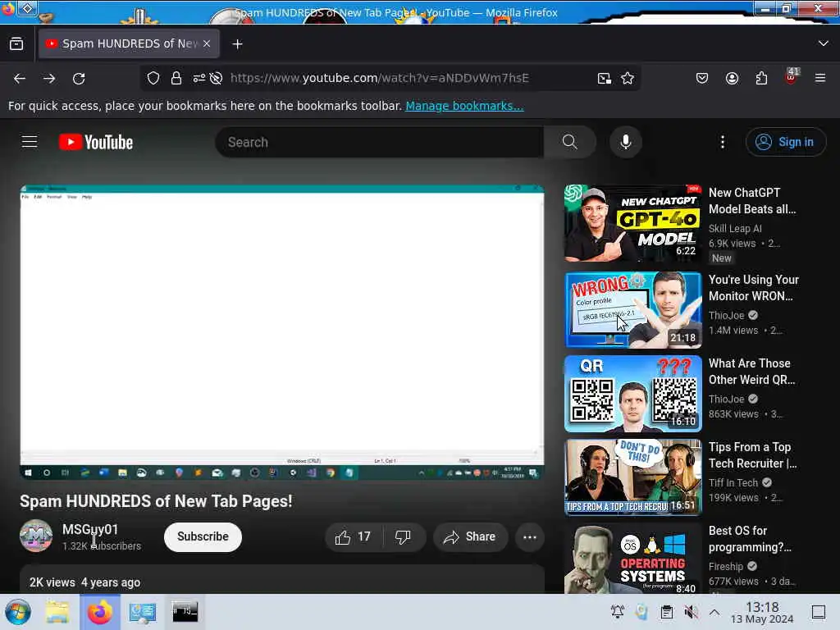Open the clipboard tray icon
This screenshot has height=630, width=840.
(x=667, y=612)
